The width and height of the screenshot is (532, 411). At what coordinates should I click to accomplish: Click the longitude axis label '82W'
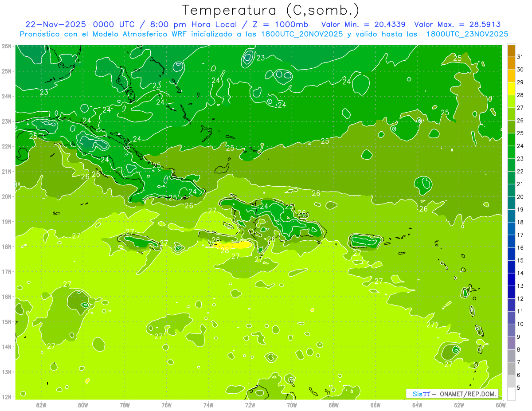pyautogui.click(x=41, y=405)
